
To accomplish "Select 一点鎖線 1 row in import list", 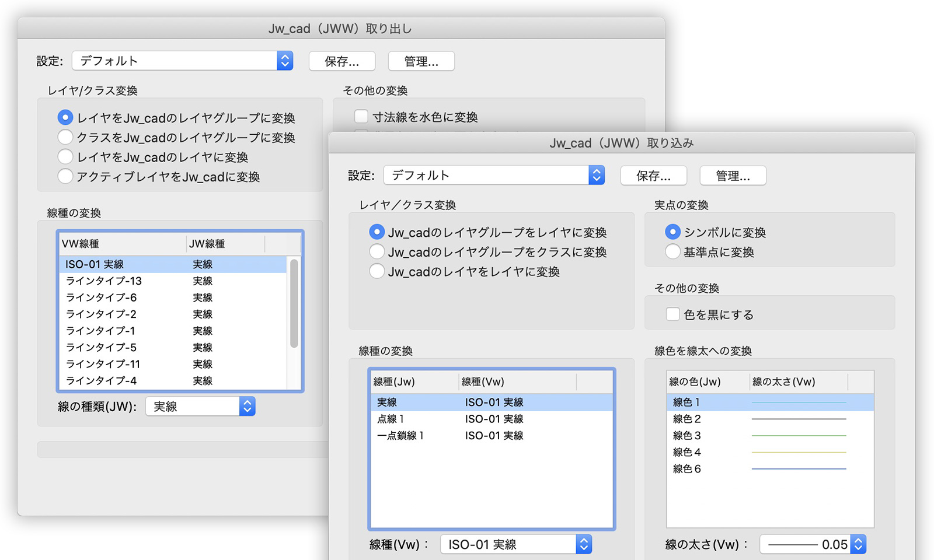I will [492, 435].
